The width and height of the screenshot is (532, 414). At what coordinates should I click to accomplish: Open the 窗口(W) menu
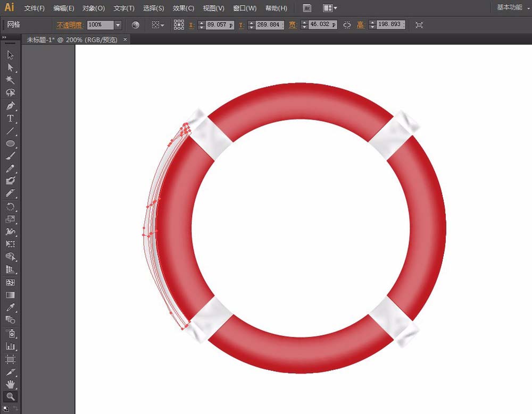[245, 8]
